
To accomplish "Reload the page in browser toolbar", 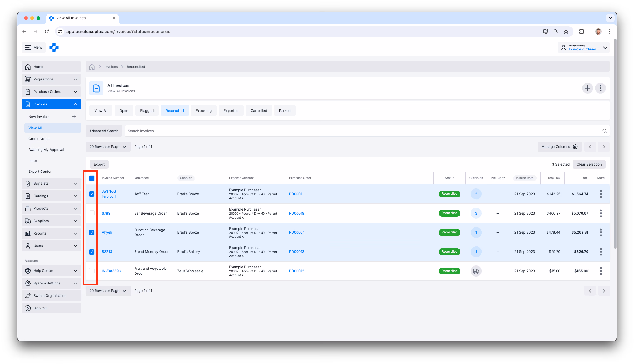I will pos(47,32).
